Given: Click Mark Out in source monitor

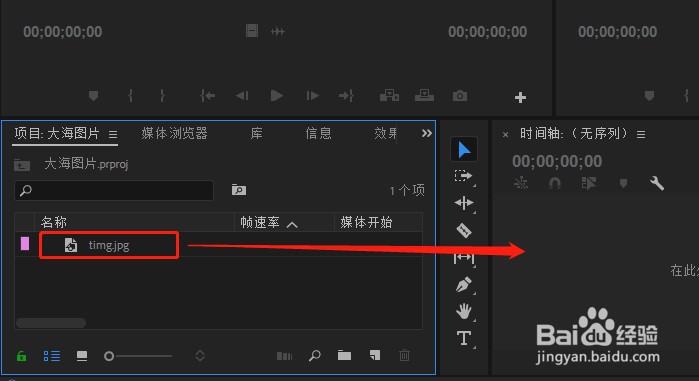Looking at the screenshot, I should 162,96.
